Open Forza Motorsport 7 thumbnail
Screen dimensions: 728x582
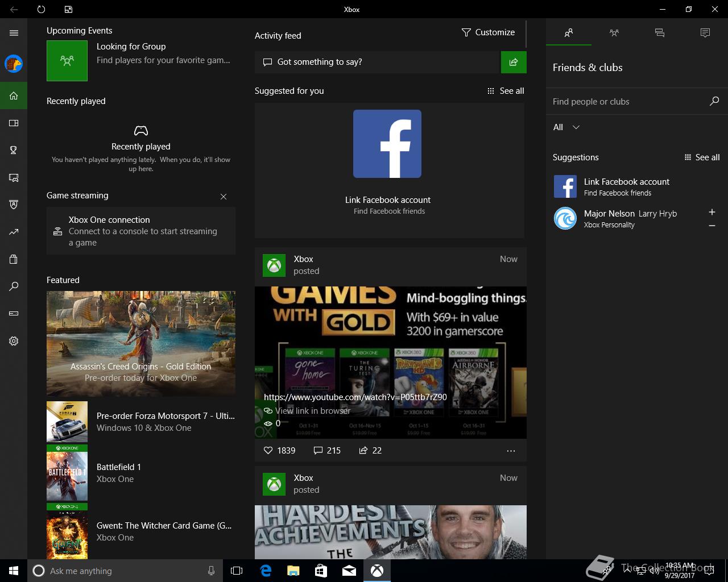click(67, 422)
